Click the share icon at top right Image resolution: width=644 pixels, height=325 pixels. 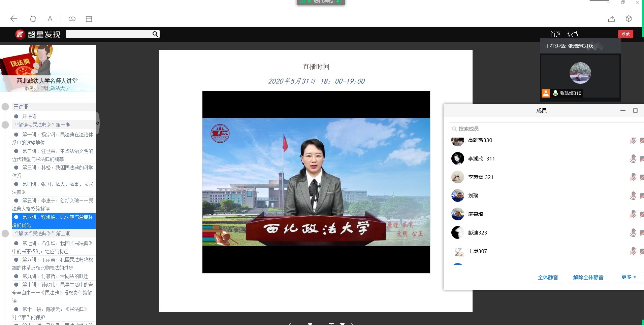tap(611, 19)
